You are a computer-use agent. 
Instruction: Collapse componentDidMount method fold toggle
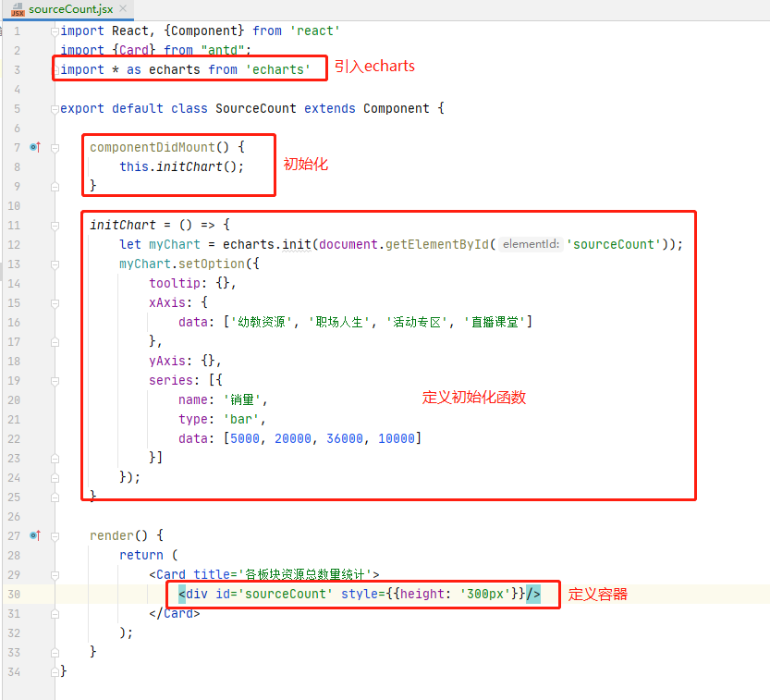click(55, 148)
